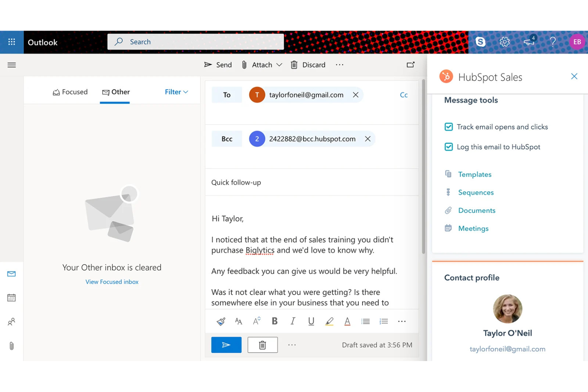Open HubSpot Meetings
The height and width of the screenshot is (392, 588).
(x=474, y=228)
